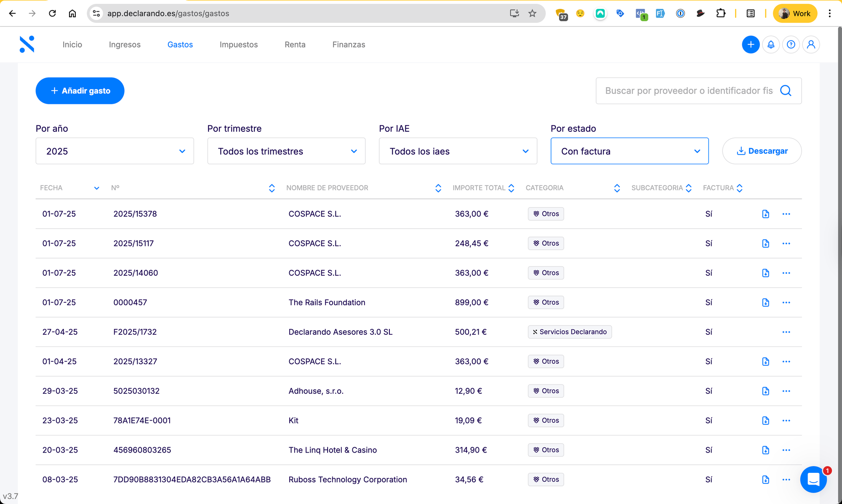Click the Descargar button
The image size is (842, 504).
pos(762,151)
